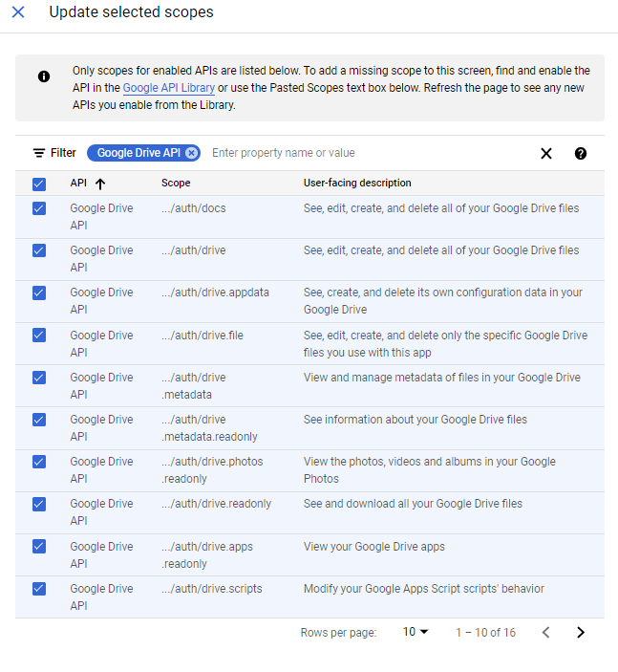Image resolution: width=618 pixels, height=672 pixels.
Task: Open the Filter menu icon
Action: pyautogui.click(x=39, y=153)
